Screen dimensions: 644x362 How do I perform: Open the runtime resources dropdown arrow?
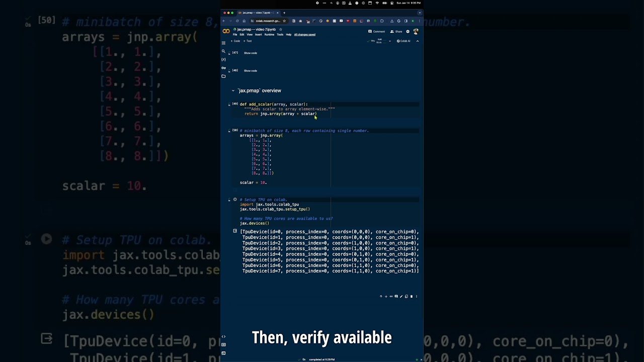(389, 41)
